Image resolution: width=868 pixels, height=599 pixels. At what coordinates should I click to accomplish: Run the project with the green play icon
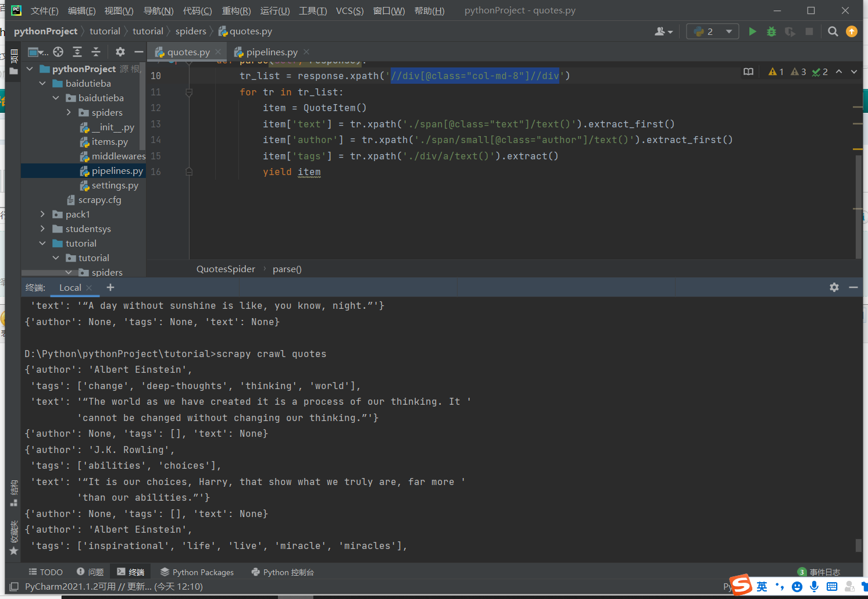pyautogui.click(x=752, y=31)
